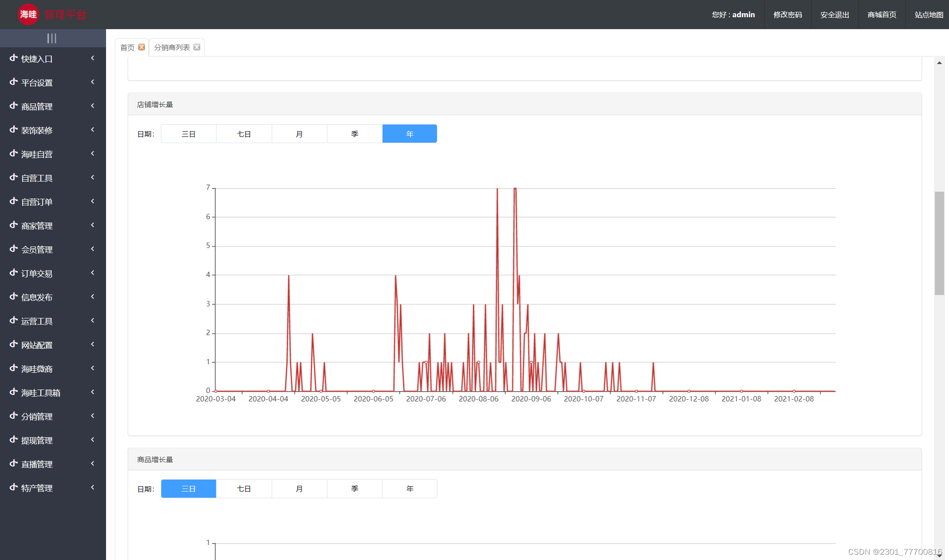Click the icon beside 海哇自营
Image resolution: width=949 pixels, height=560 pixels.
coord(14,153)
